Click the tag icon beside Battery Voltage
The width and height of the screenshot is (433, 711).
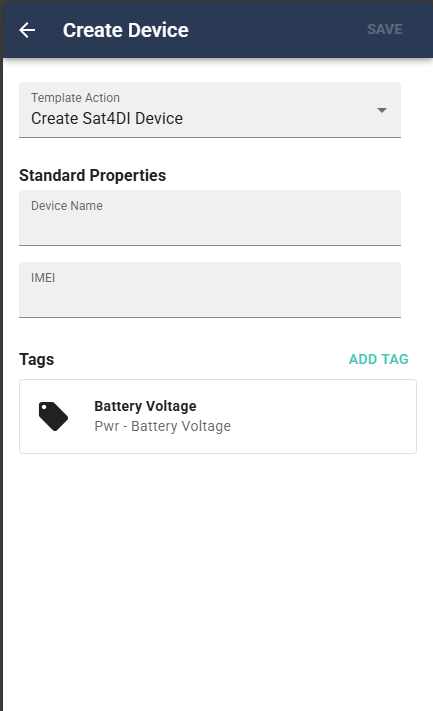click(53, 416)
